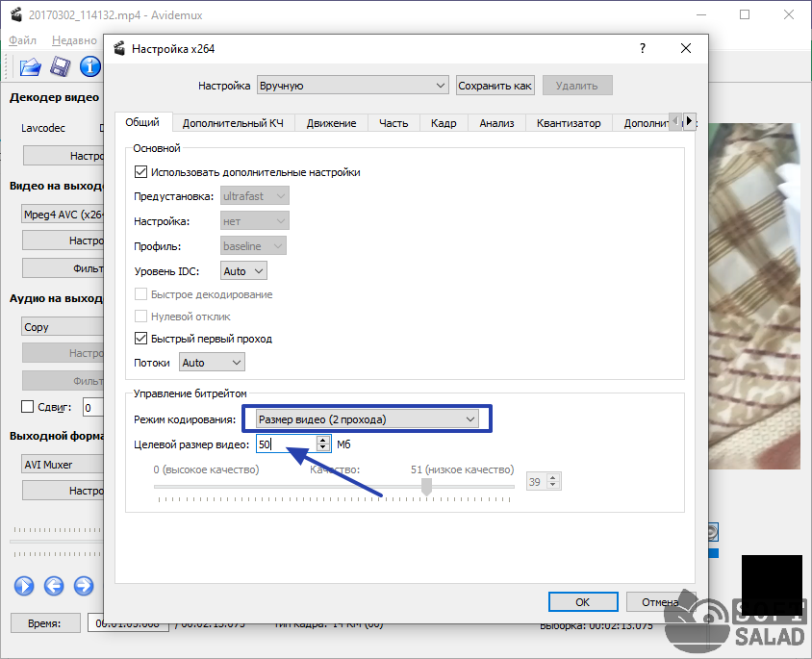
Task: Click the Open video folder icon
Action: [x=30, y=66]
